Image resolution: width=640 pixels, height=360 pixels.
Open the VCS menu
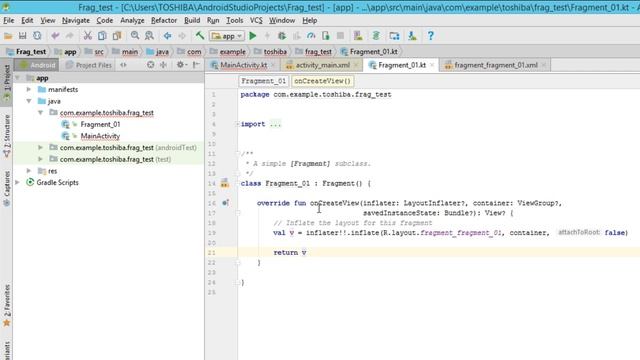(x=256, y=20)
